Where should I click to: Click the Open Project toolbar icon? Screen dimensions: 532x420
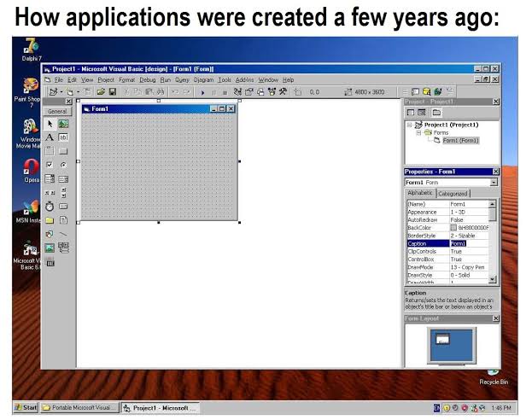(x=101, y=91)
